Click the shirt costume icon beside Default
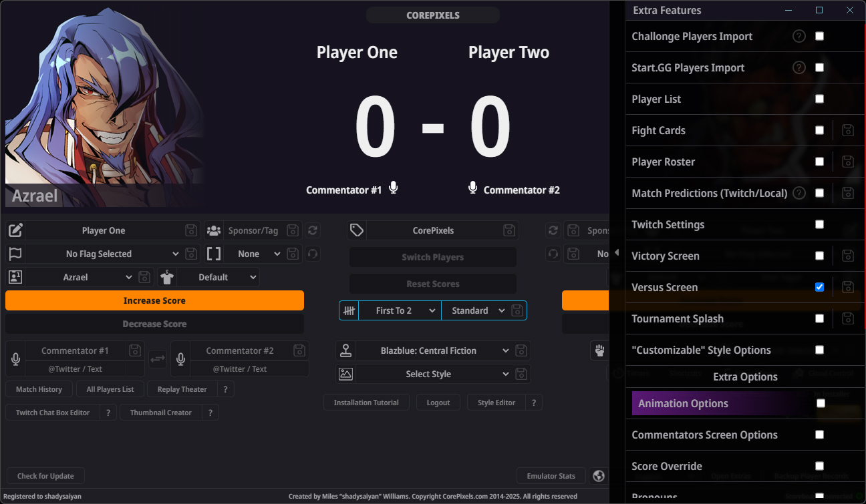The image size is (866, 504). point(167,277)
